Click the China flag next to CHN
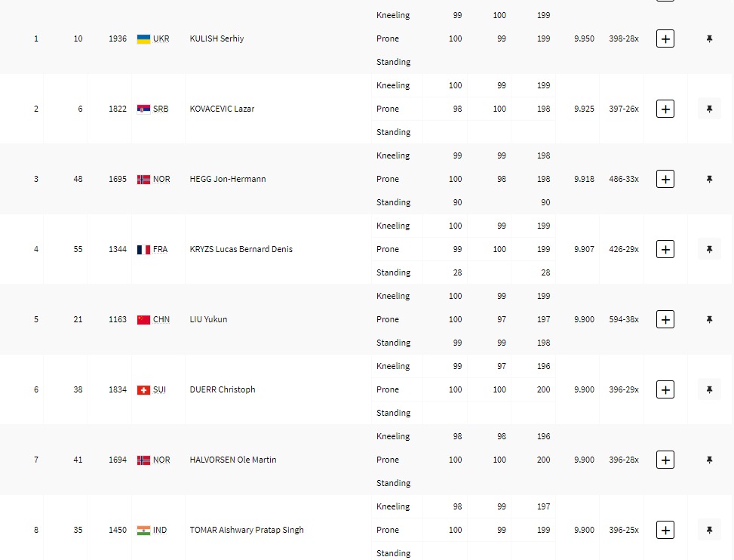Image resolution: width=734 pixels, height=560 pixels. 143,319
